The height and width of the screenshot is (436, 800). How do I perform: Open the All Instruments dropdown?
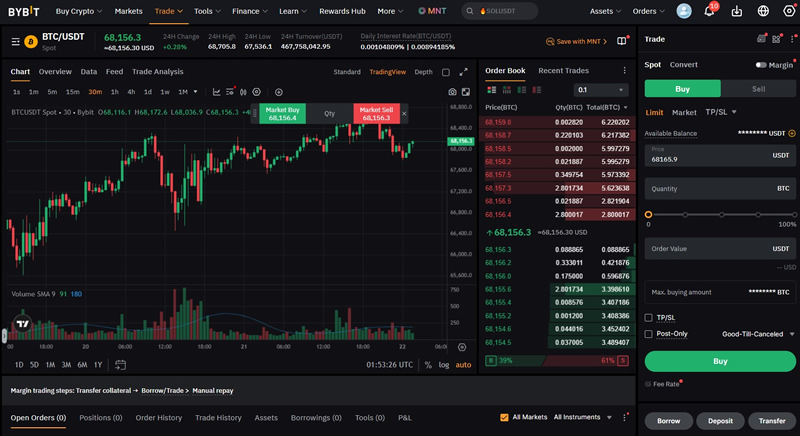coord(583,417)
